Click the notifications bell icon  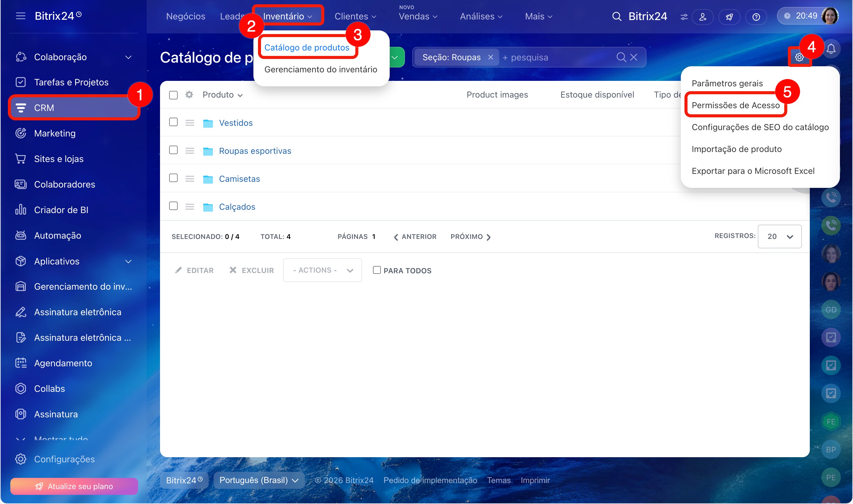point(831,49)
